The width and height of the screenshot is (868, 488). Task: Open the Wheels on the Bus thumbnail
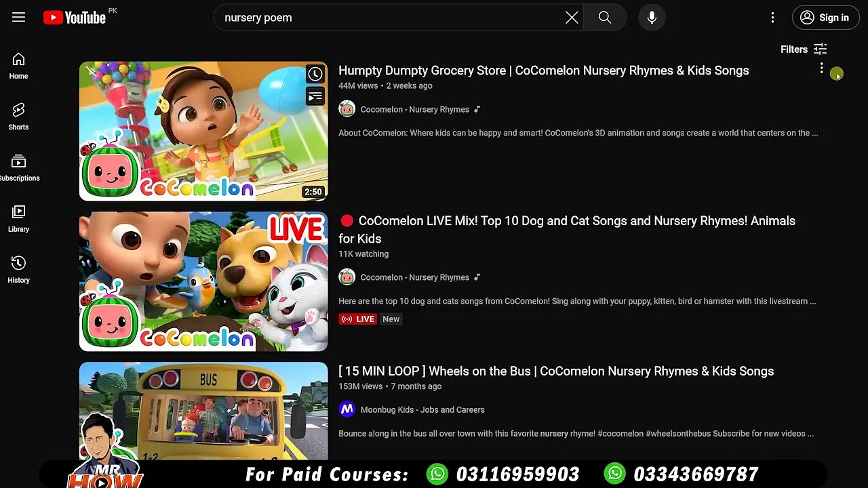(x=203, y=411)
